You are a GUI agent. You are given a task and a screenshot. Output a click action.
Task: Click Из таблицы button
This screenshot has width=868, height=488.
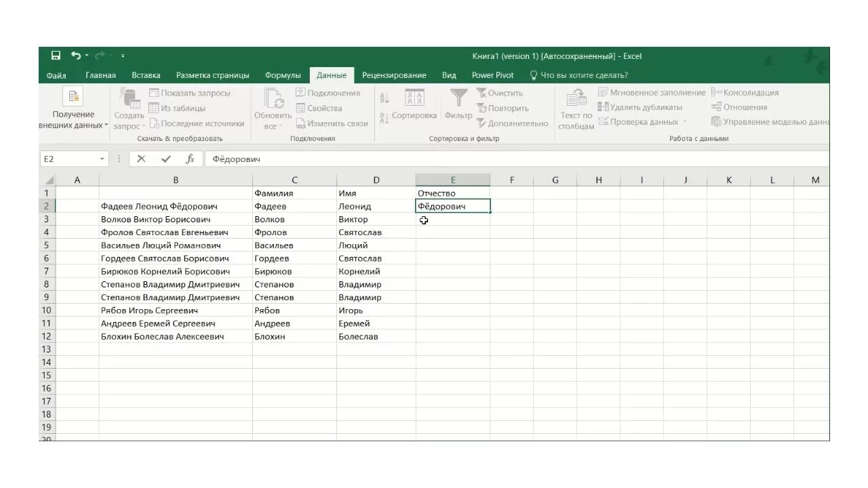tap(177, 108)
